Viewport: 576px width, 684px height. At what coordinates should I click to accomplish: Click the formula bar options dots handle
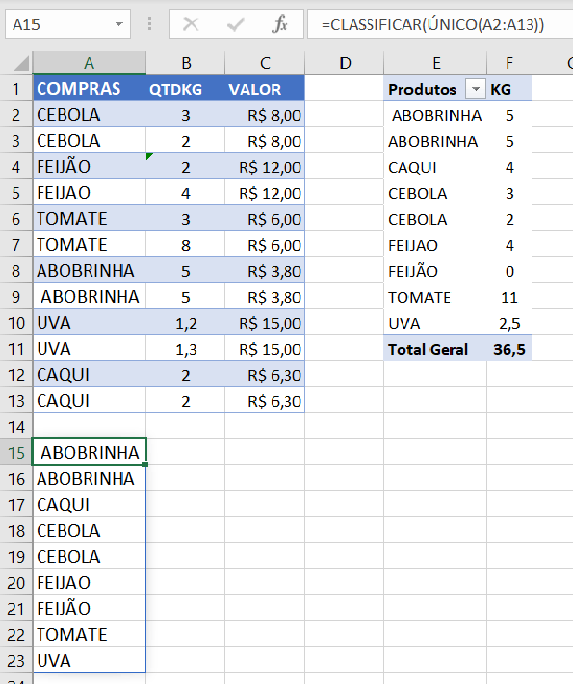coord(150,24)
